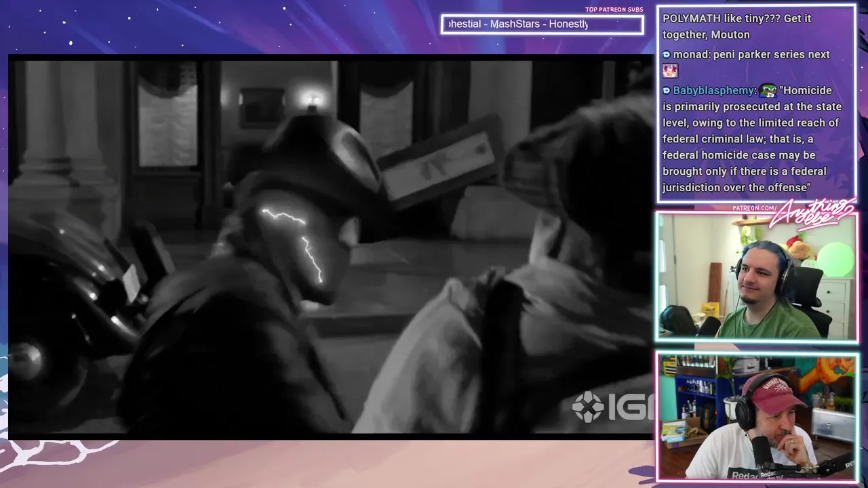Click the PATREON.COM/ link text
The width and height of the screenshot is (868, 488).
point(755,208)
